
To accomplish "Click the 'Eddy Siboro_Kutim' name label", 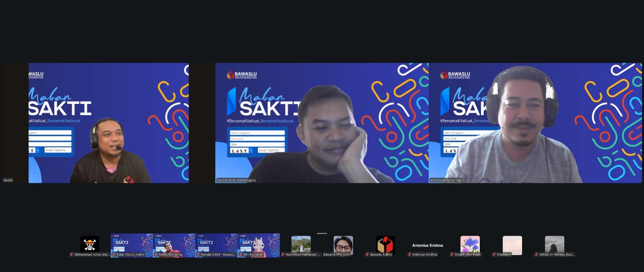I will (x=130, y=255).
